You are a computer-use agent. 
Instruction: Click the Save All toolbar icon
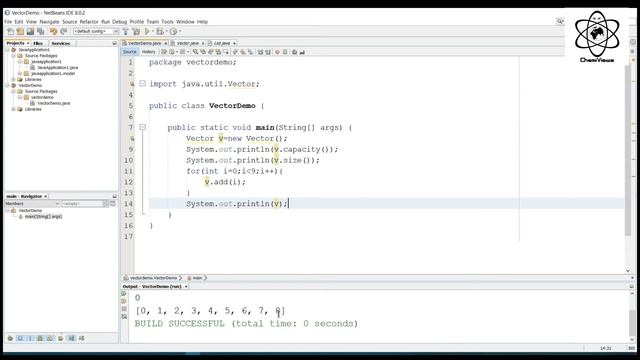click(40, 31)
